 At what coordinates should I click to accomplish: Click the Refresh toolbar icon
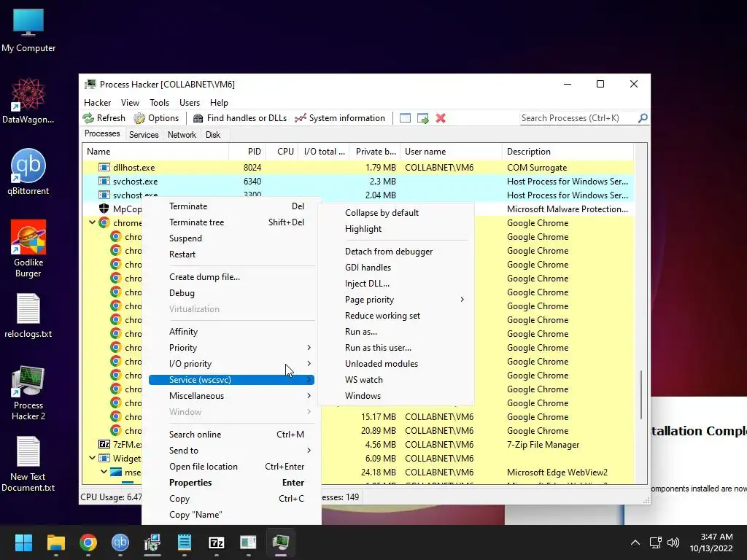pos(88,118)
